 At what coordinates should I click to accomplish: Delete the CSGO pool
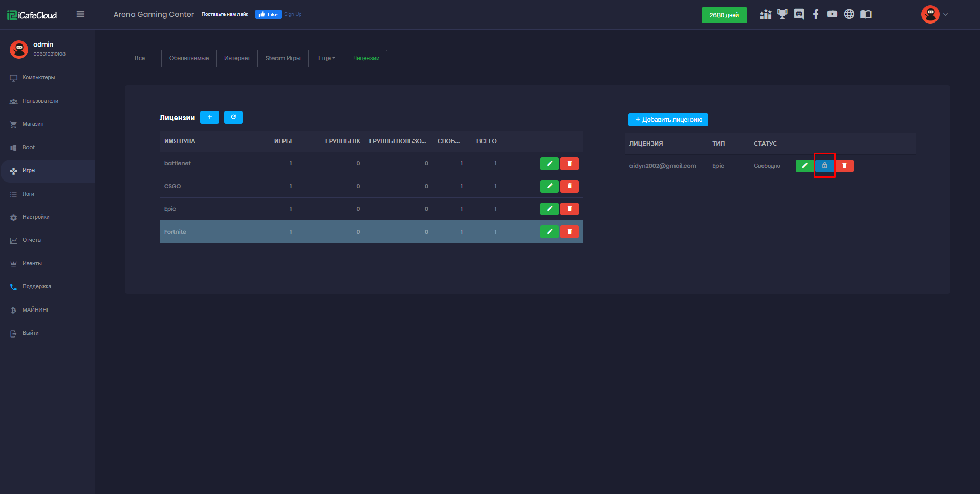570,186
